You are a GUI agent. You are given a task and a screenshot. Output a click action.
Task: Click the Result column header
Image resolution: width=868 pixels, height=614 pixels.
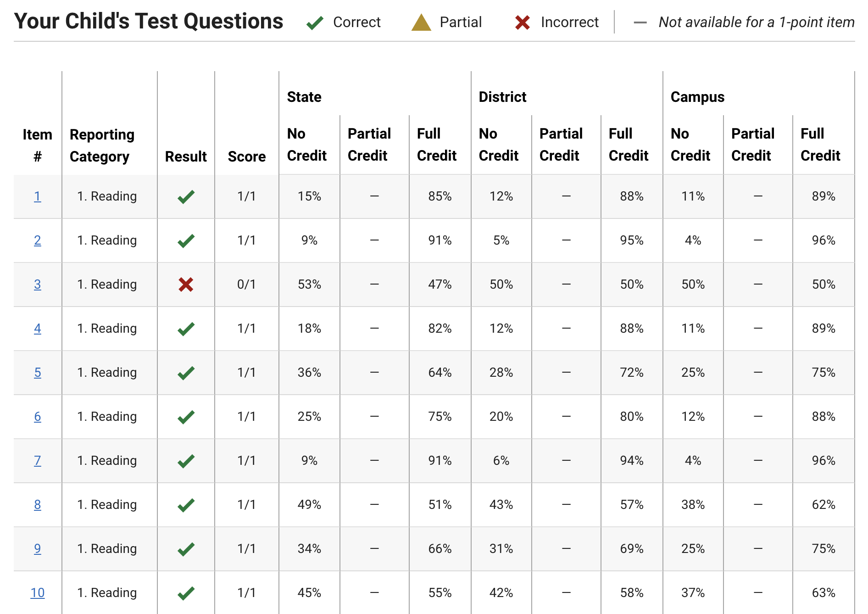(186, 156)
